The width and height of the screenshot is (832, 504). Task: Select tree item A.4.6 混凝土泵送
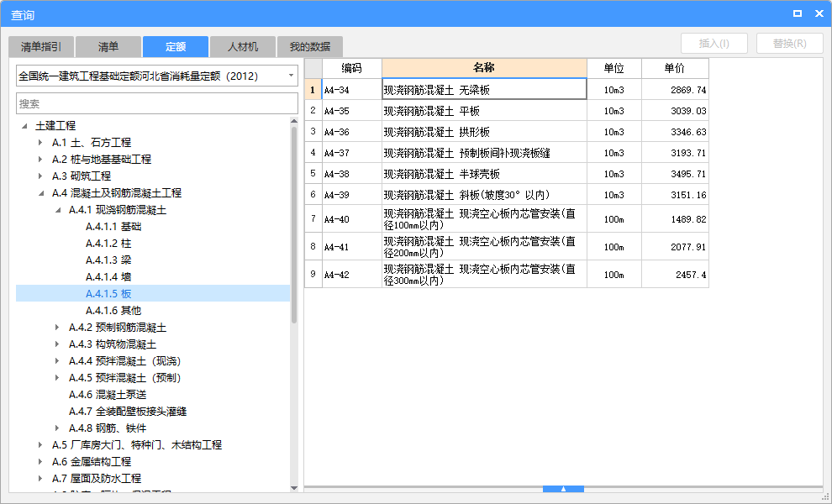pos(108,394)
